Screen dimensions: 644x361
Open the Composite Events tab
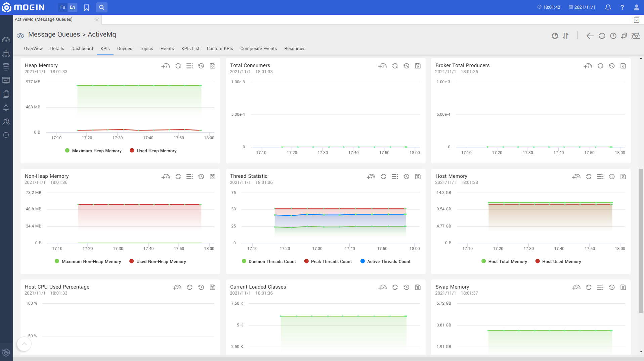(259, 49)
